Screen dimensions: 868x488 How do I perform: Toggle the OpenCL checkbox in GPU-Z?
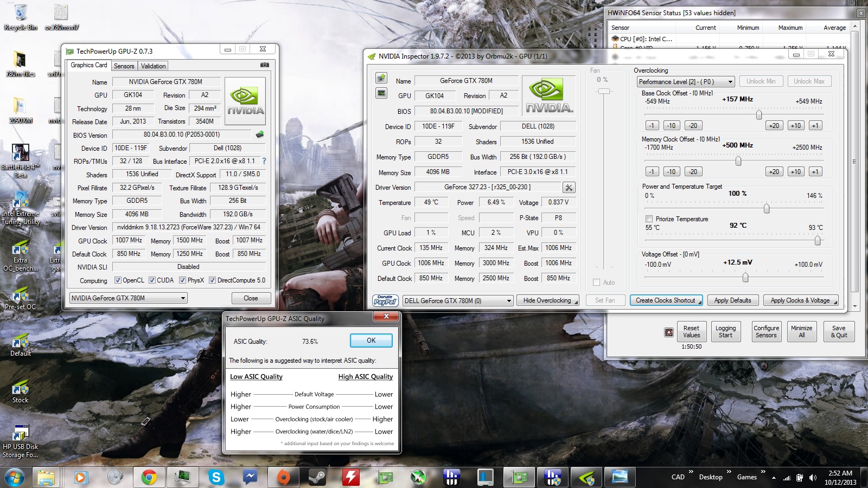point(118,280)
